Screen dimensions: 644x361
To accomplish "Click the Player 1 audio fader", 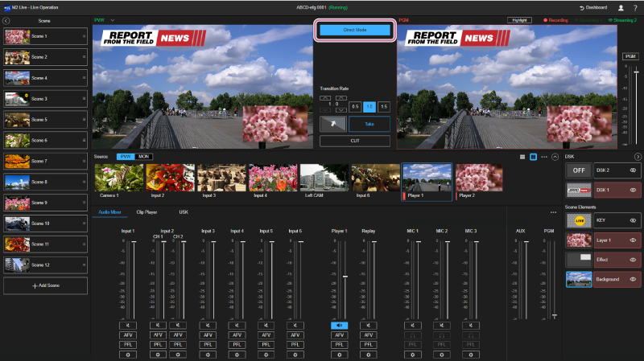I will (345, 277).
